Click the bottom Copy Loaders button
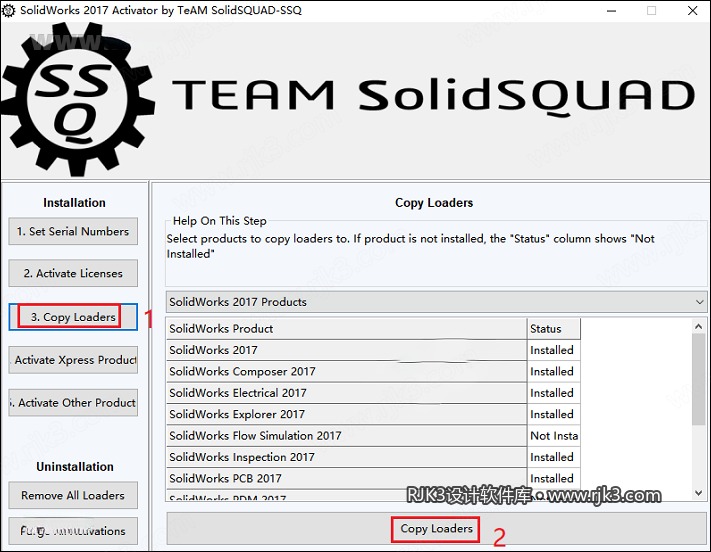This screenshot has width=711, height=552. (436, 529)
